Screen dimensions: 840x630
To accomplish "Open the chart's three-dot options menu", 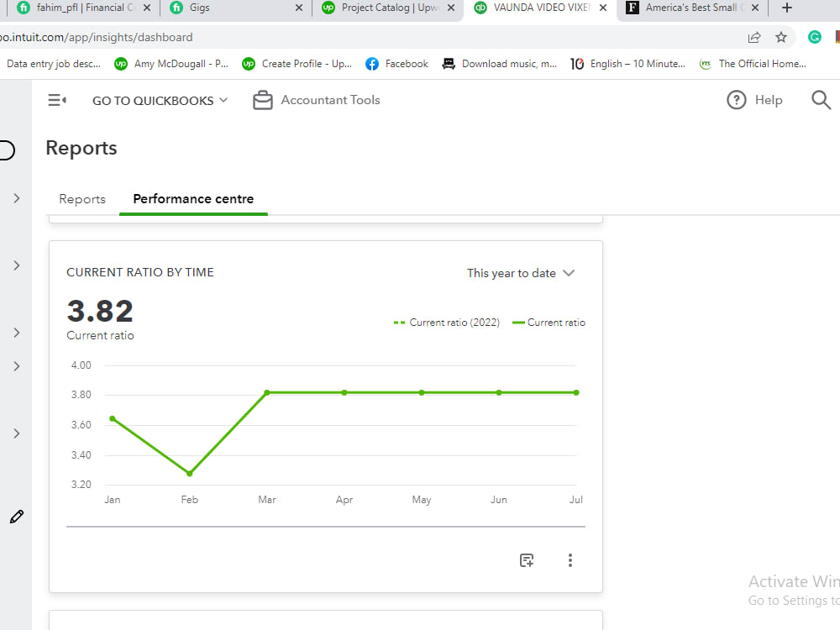I will (x=570, y=560).
